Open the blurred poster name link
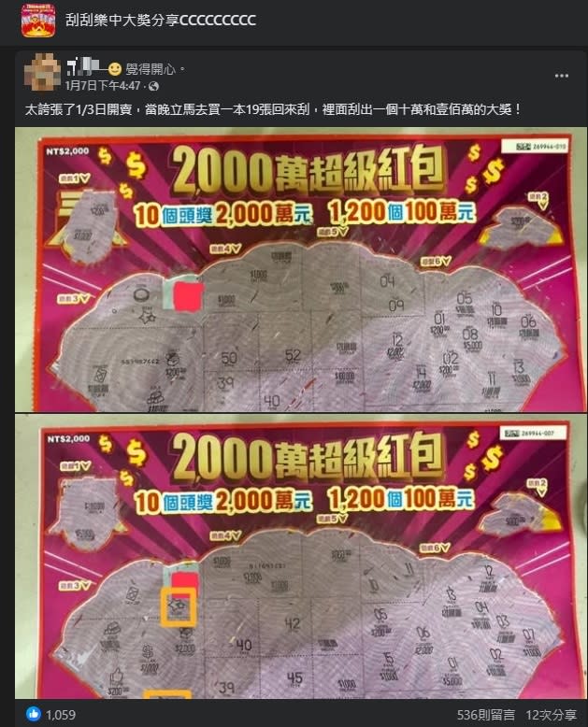 tap(84, 66)
